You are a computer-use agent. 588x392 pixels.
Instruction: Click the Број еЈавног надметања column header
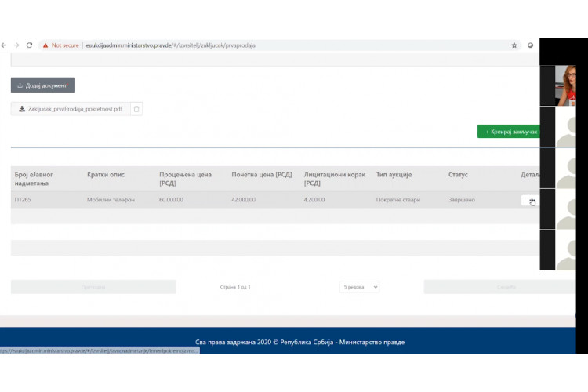(34, 179)
